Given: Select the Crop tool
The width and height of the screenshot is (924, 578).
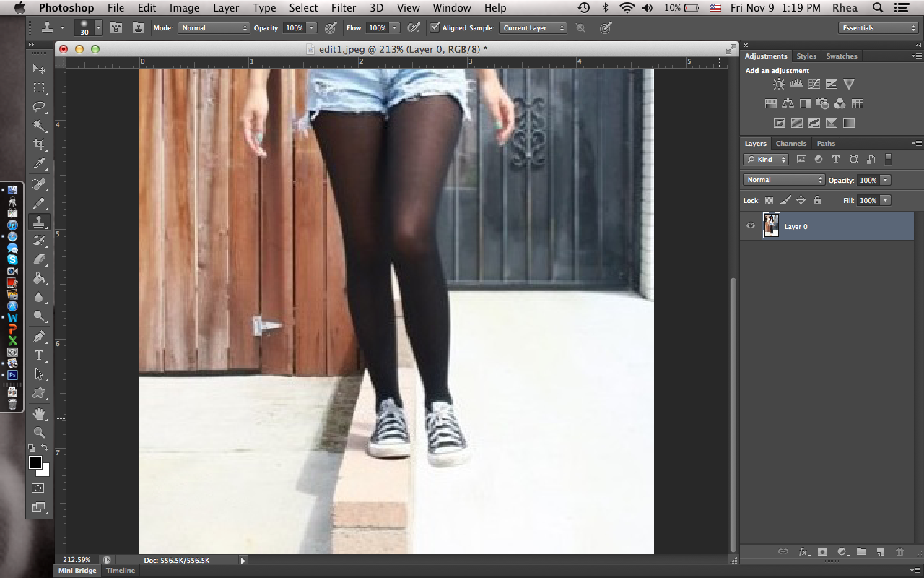Looking at the screenshot, I should point(39,144).
